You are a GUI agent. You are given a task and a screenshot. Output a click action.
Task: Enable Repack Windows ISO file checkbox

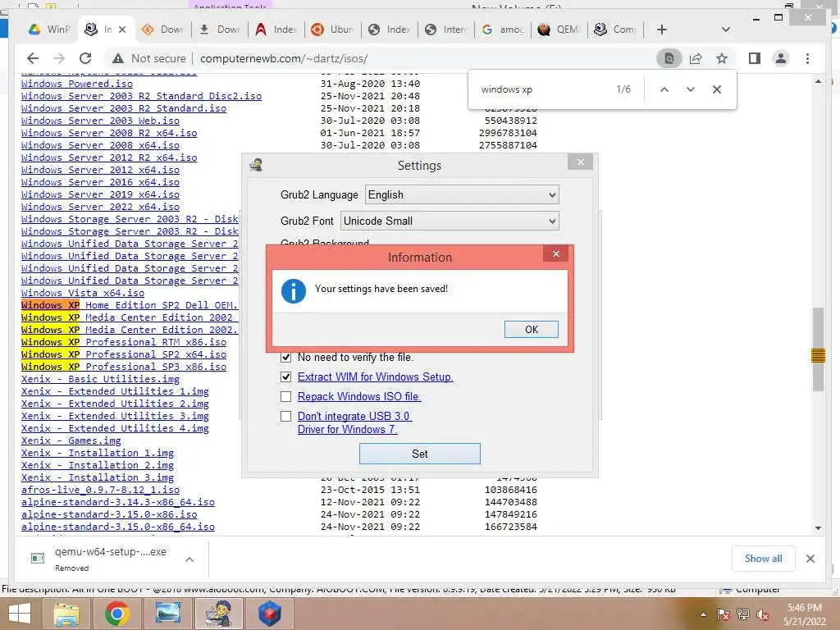pos(286,397)
